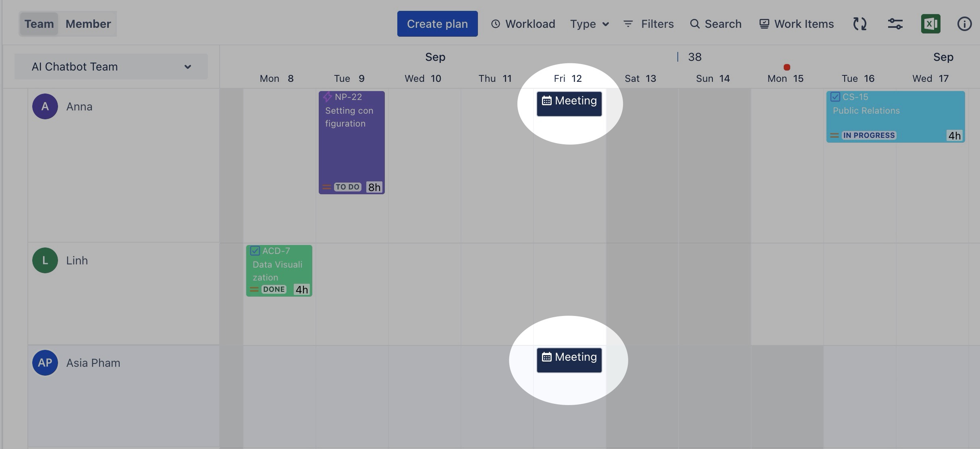This screenshot has height=449, width=980.
Task: Select the Team view tab
Action: [x=39, y=24]
